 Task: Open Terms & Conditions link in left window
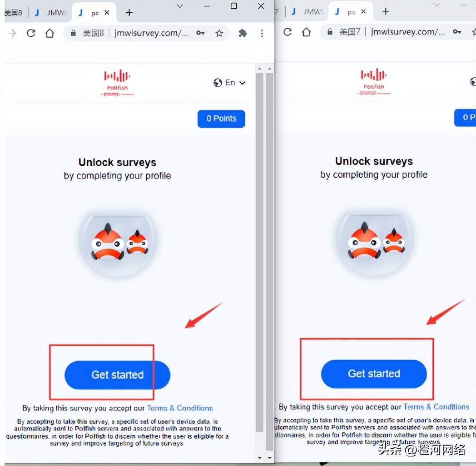click(180, 408)
